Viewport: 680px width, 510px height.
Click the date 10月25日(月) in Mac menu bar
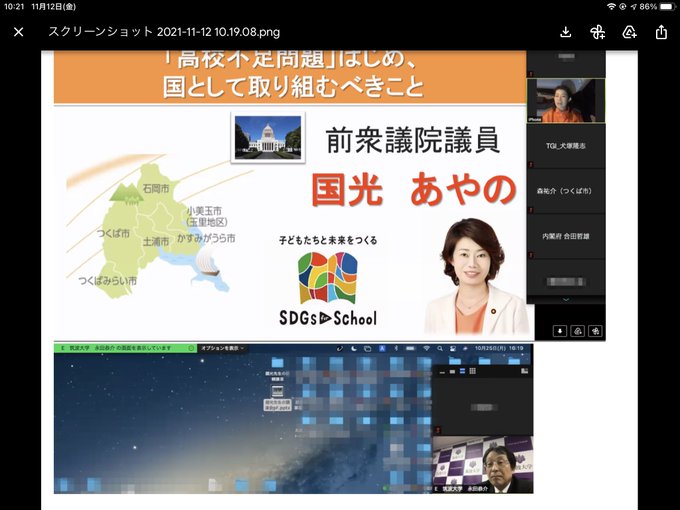490,348
